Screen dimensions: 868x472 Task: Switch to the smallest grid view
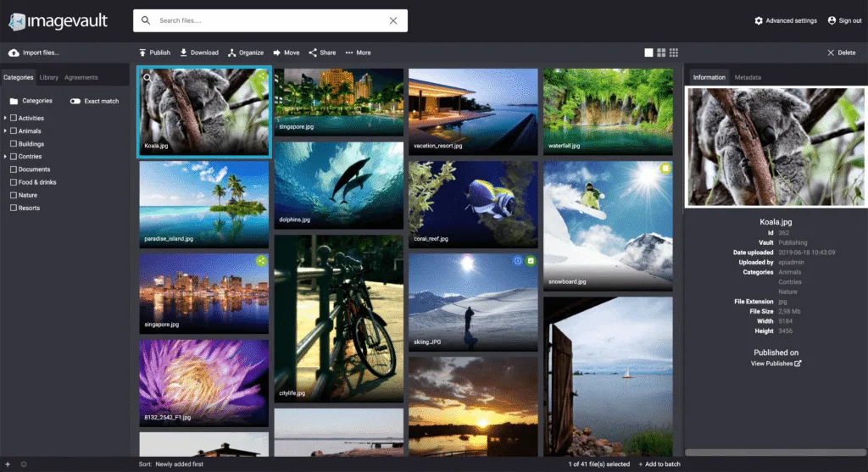(674, 53)
